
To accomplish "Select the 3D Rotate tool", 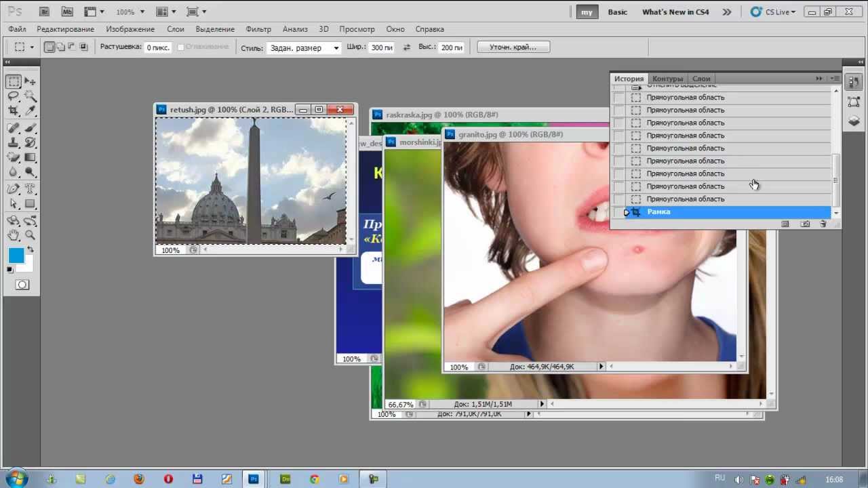I will [x=14, y=221].
